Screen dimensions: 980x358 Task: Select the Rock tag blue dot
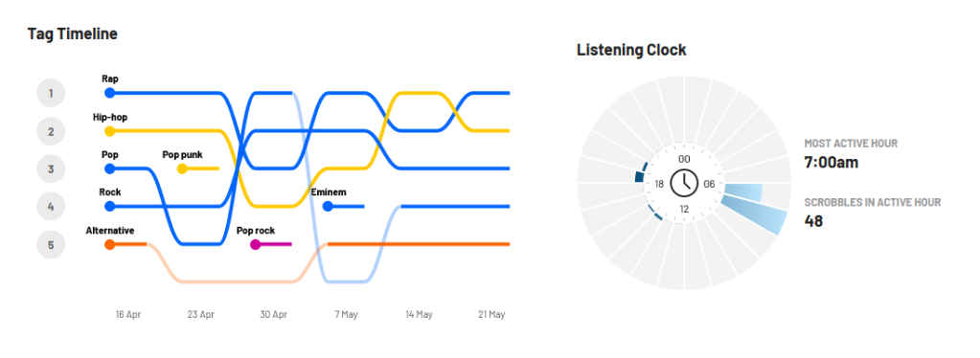tap(110, 206)
